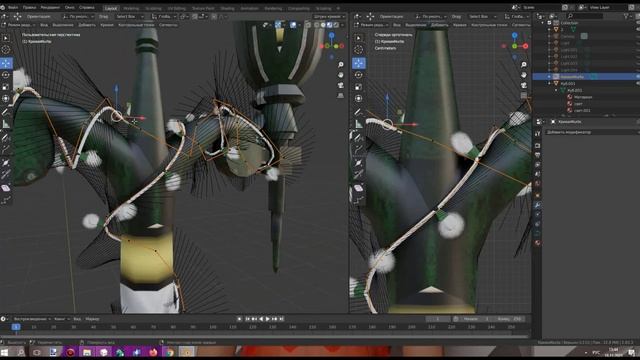This screenshot has width=640, height=360.
Task: Select the Rotate tool in left viewport
Action: click(6, 75)
